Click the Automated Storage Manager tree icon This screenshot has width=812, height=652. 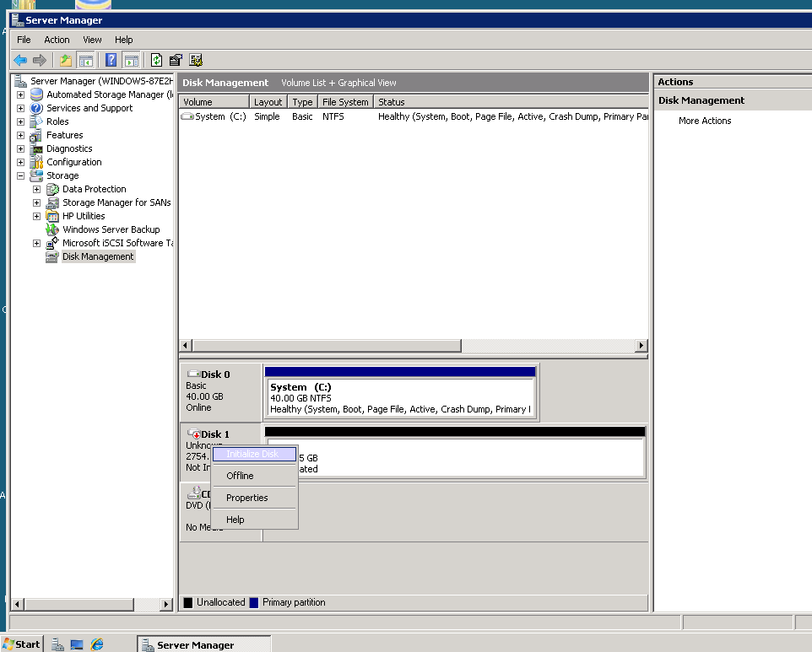click(37, 94)
